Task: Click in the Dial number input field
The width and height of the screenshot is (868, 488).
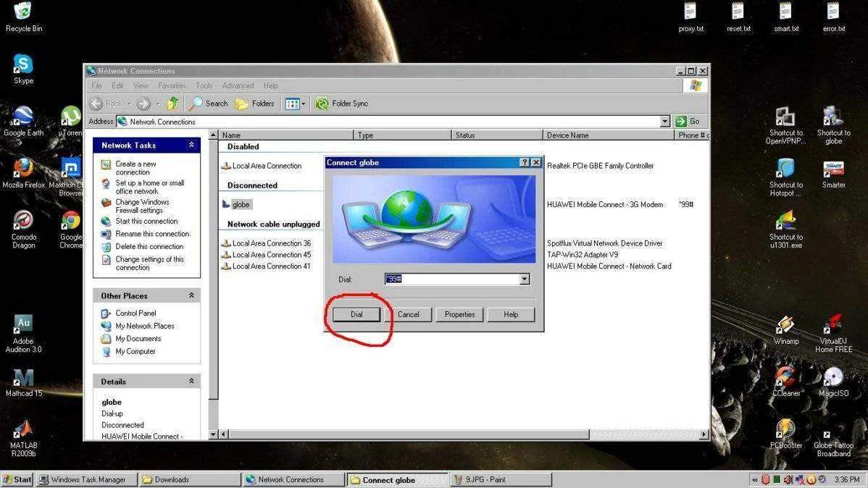Action: tap(451, 279)
